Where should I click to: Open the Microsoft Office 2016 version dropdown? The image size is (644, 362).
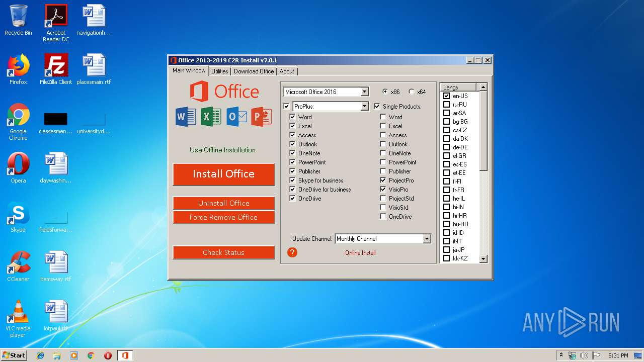click(x=365, y=92)
